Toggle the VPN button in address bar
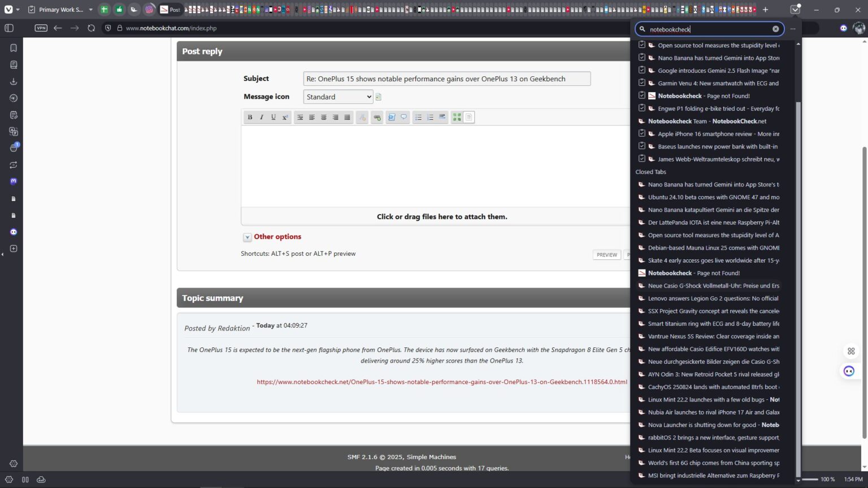 (x=41, y=28)
